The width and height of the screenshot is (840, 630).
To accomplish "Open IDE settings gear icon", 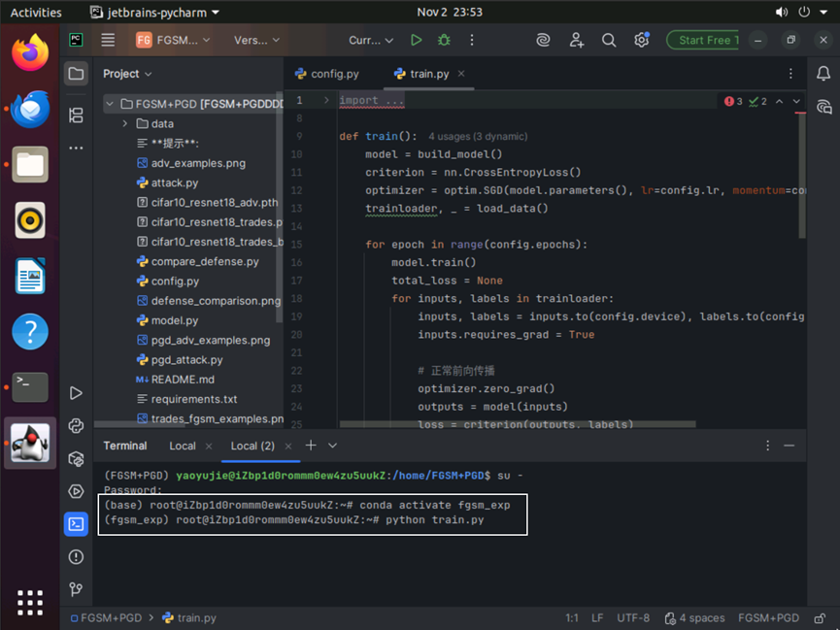I will pyautogui.click(x=641, y=40).
